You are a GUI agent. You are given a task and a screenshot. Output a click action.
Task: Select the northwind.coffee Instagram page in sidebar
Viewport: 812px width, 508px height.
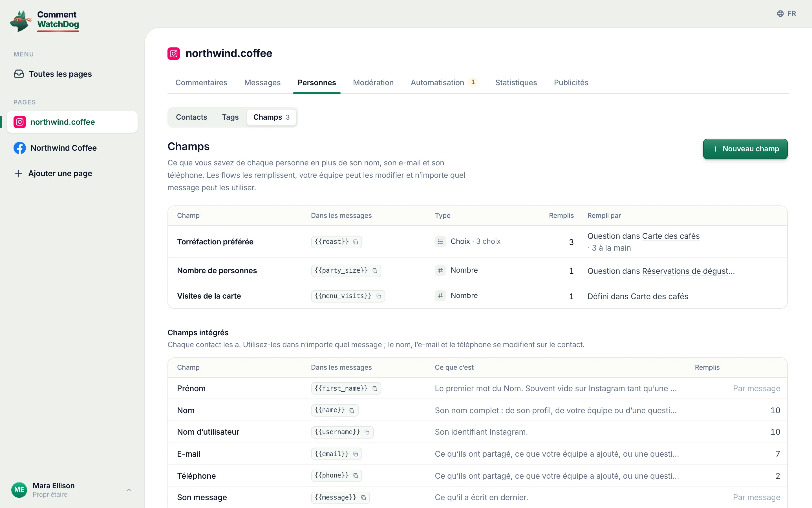pyautogui.click(x=72, y=122)
